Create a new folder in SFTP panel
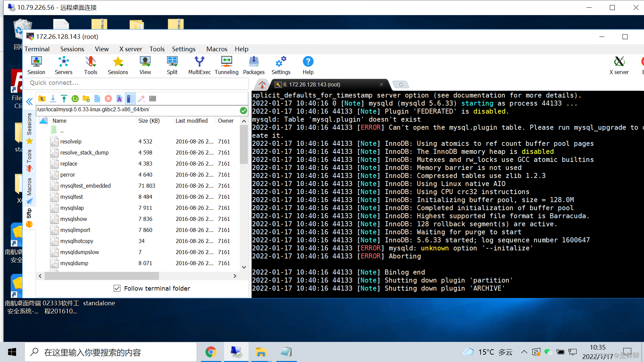Screen dimensions: 644x362 (86, 99)
